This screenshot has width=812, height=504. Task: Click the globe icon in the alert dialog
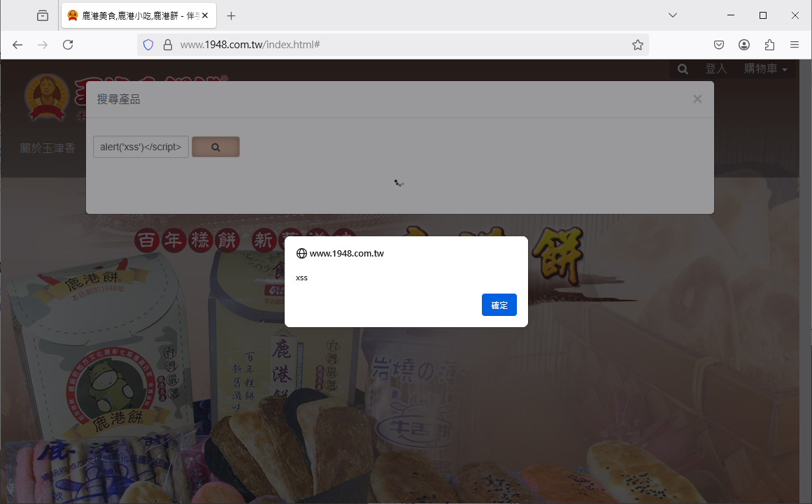(301, 254)
